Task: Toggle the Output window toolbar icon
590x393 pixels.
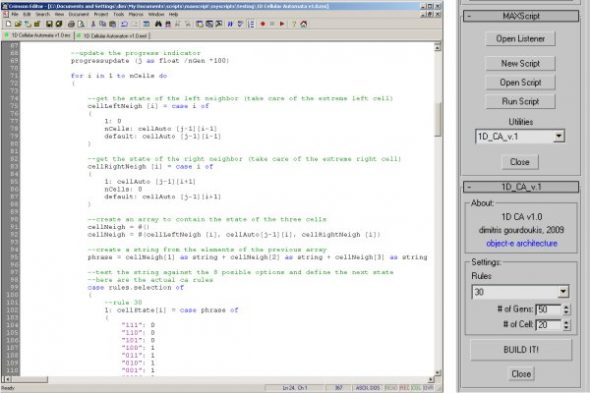Action: click(209, 24)
